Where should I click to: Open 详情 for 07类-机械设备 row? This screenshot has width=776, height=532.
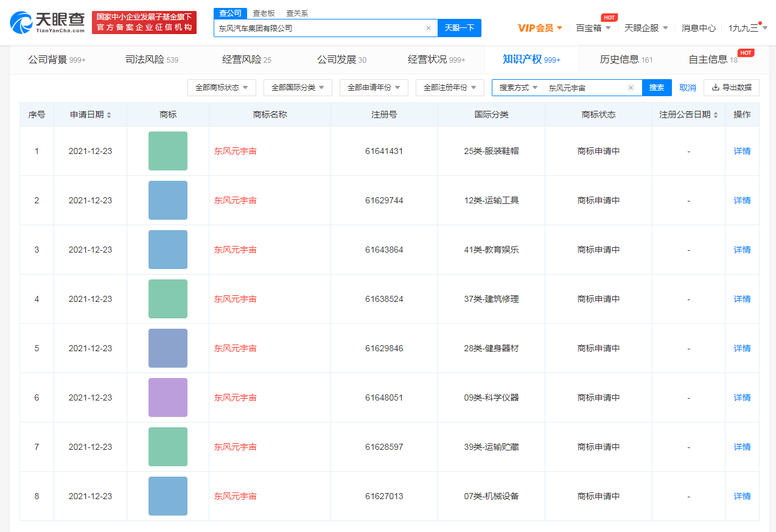click(742, 496)
